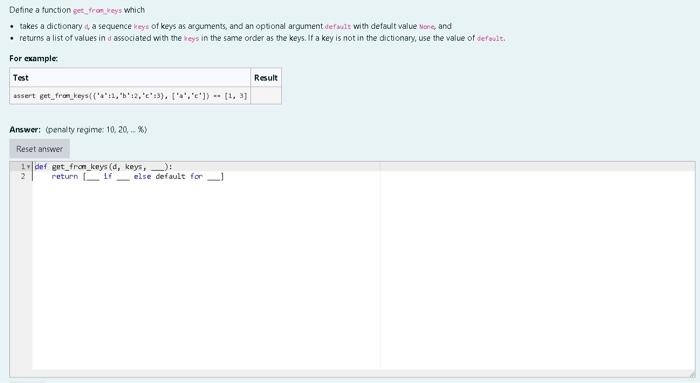Image resolution: width=700 pixels, height=383 pixels.
Task: Click the resize handle at the editor corner
Action: click(692, 374)
